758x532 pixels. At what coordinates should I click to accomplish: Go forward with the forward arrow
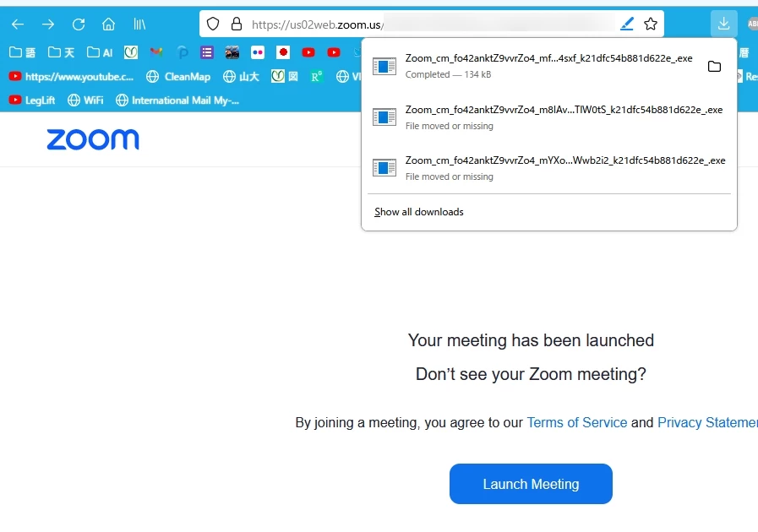(x=48, y=24)
